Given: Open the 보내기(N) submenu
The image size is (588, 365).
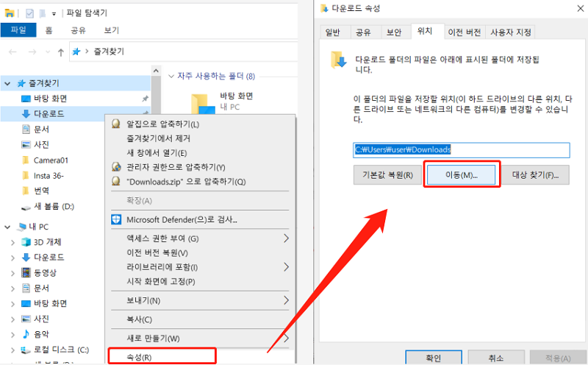Looking at the screenshot, I should click(x=200, y=300).
